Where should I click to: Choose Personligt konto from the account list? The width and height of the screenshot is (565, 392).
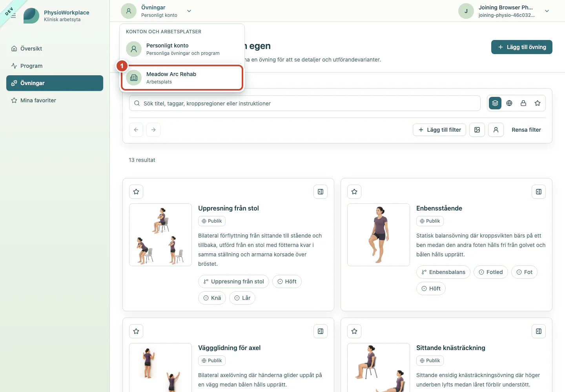pyautogui.click(x=182, y=49)
